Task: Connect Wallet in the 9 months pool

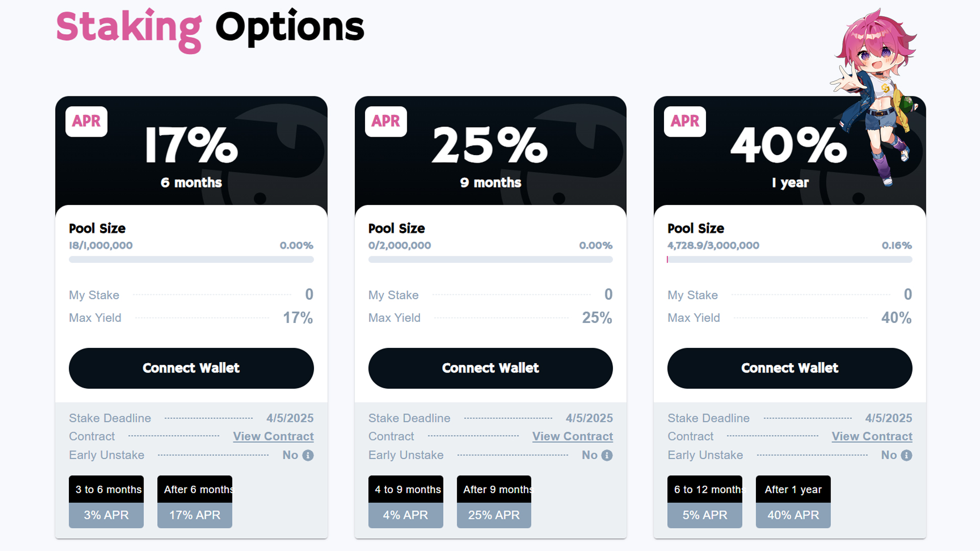Action: [x=491, y=368]
